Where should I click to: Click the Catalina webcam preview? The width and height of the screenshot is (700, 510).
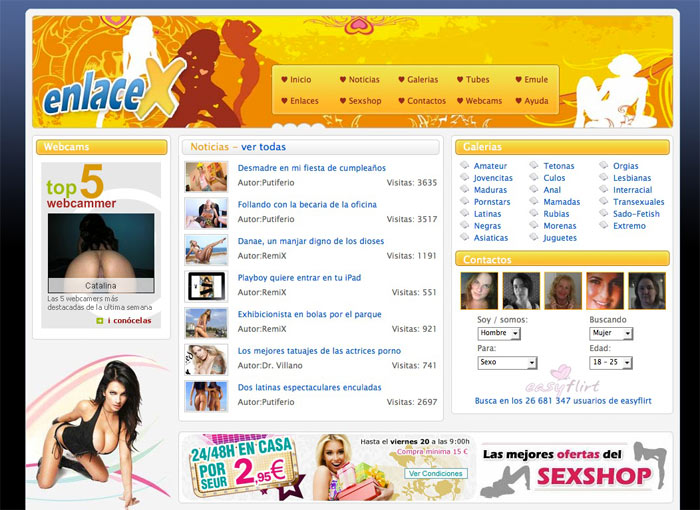[101, 253]
